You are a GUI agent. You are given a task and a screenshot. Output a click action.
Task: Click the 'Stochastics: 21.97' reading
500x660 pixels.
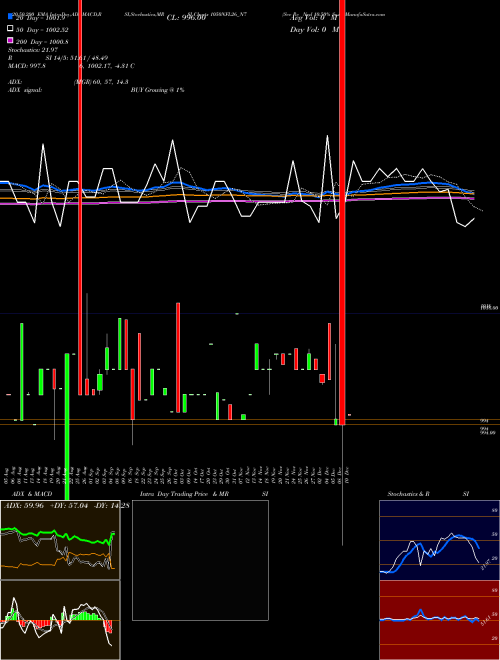tap(33, 50)
